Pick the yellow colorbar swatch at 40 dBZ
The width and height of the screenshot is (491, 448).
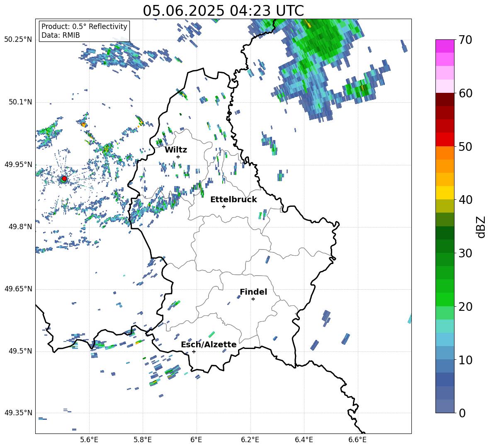click(x=445, y=193)
